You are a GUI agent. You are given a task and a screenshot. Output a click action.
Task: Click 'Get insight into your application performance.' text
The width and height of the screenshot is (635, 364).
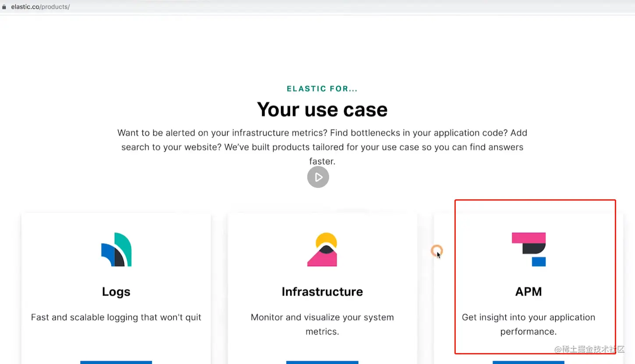(x=529, y=324)
